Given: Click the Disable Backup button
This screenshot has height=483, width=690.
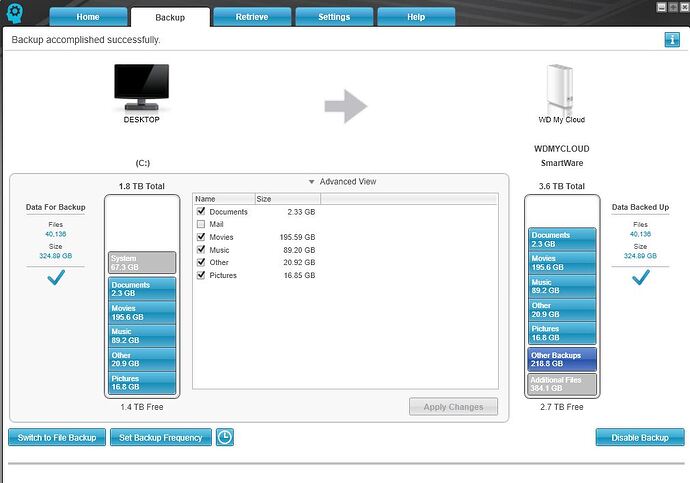Looking at the screenshot, I should point(640,438).
